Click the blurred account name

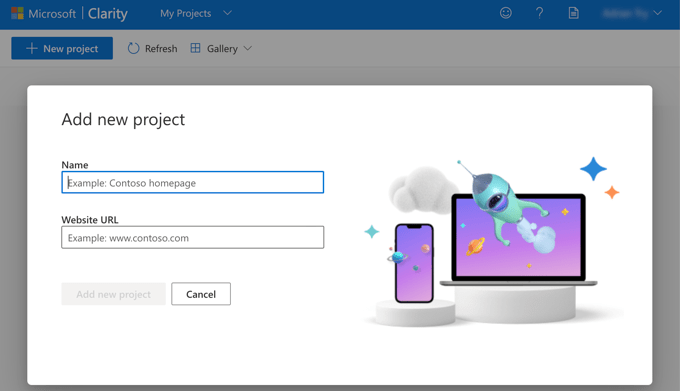[625, 13]
